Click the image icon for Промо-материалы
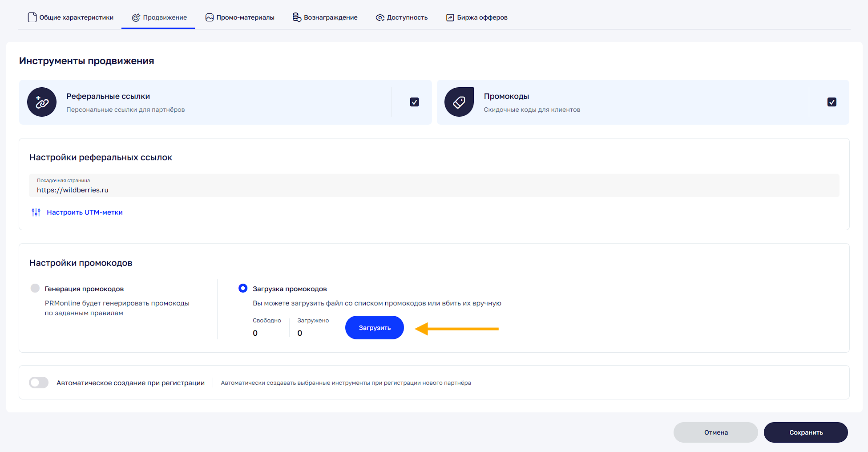Image resolution: width=868 pixels, height=452 pixels. [210, 17]
